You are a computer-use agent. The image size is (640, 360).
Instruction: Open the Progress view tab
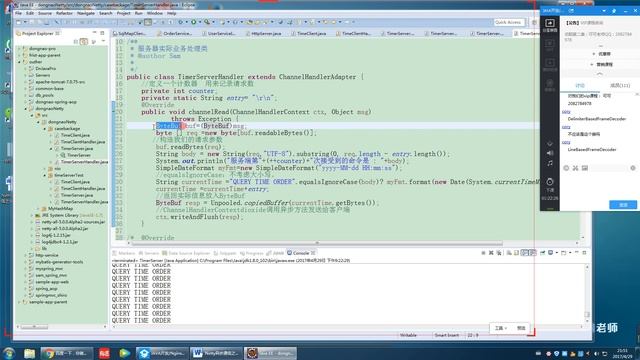pyautogui.click(x=251, y=253)
